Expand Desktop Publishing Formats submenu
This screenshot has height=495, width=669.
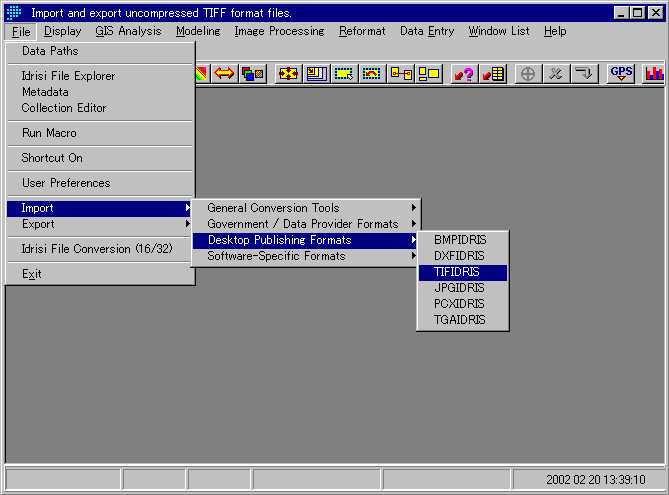tap(305, 240)
